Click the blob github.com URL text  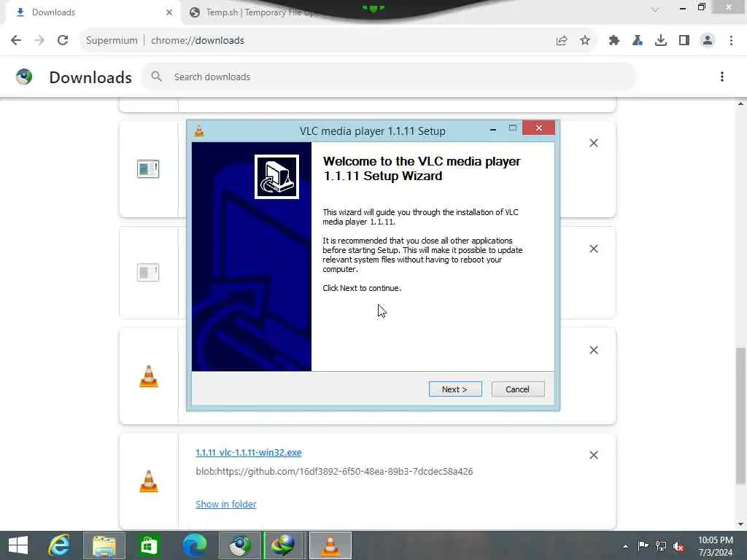coord(334,472)
